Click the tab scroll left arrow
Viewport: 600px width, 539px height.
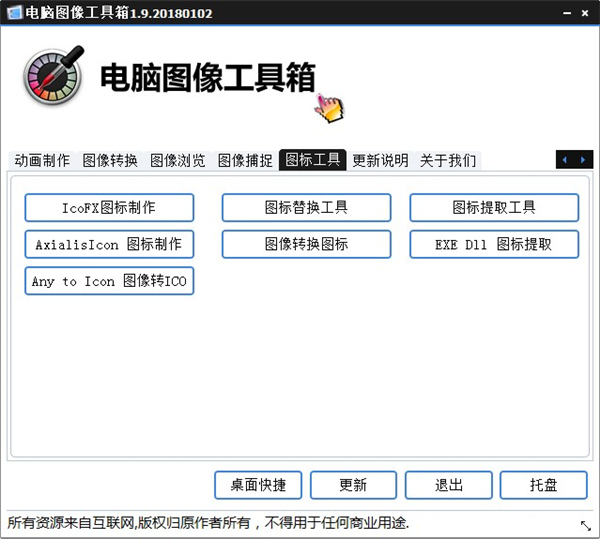(x=565, y=159)
